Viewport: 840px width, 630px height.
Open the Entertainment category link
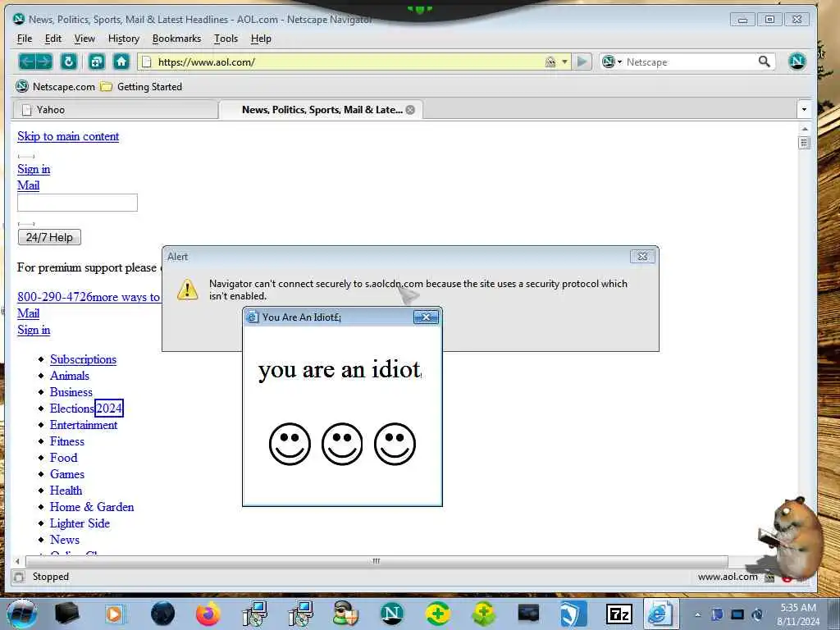click(84, 426)
